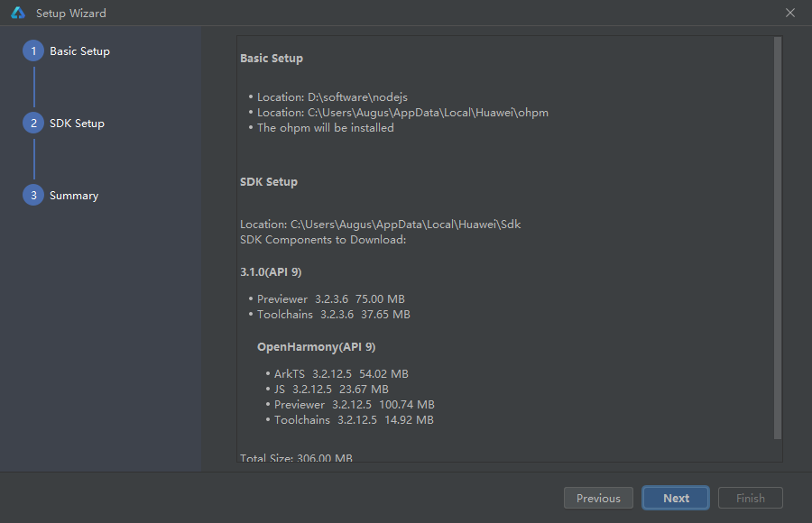
Task: Click 'The ohpm will be installed' line
Action: point(325,128)
